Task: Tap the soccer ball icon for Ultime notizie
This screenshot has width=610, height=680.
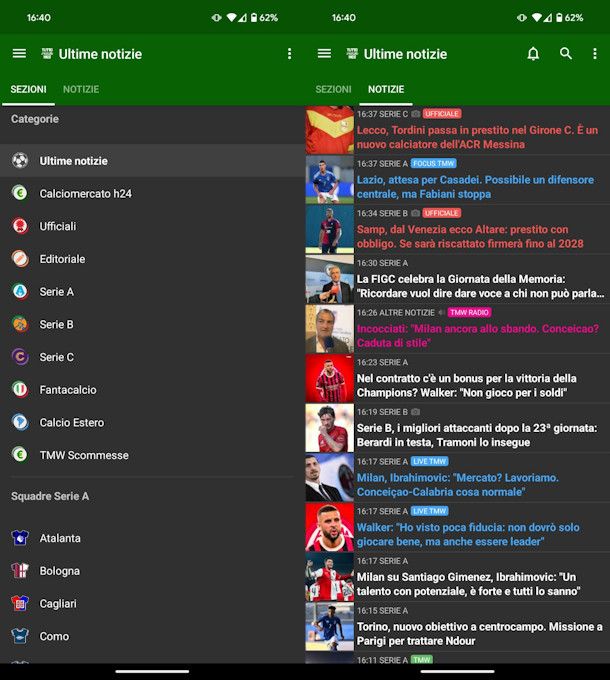Action: tap(20, 160)
